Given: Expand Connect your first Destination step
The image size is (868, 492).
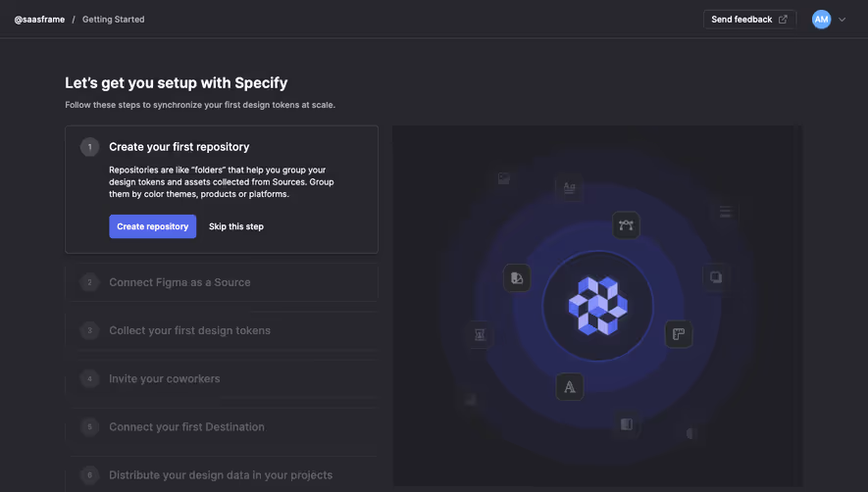Looking at the screenshot, I should tap(222, 426).
